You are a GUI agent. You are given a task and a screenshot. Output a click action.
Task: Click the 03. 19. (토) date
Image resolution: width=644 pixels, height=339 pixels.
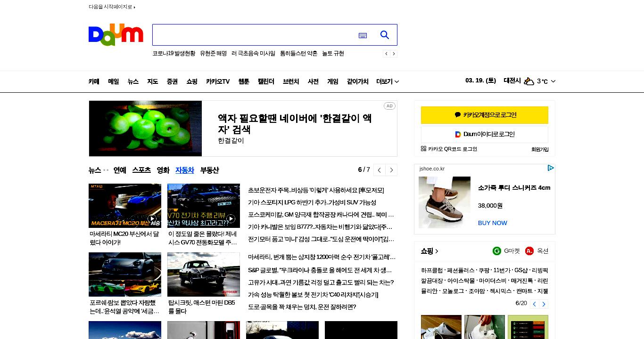pos(480,81)
